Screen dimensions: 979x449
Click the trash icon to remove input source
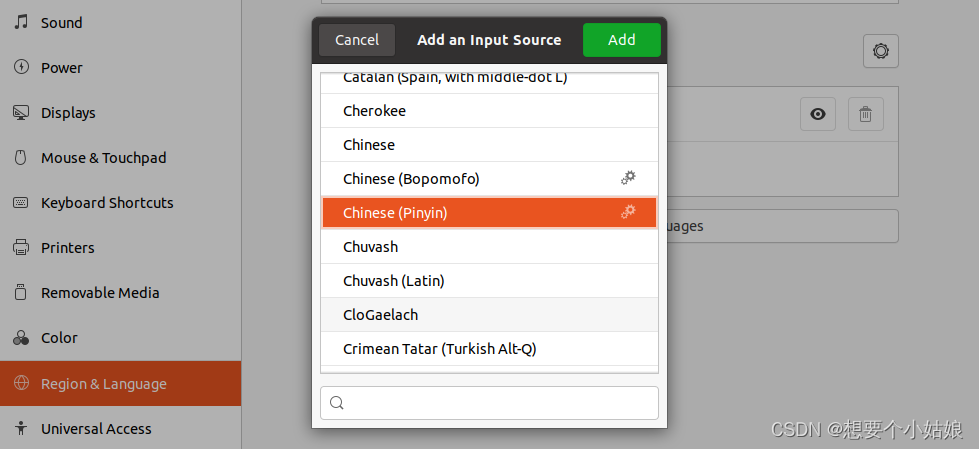(865, 114)
